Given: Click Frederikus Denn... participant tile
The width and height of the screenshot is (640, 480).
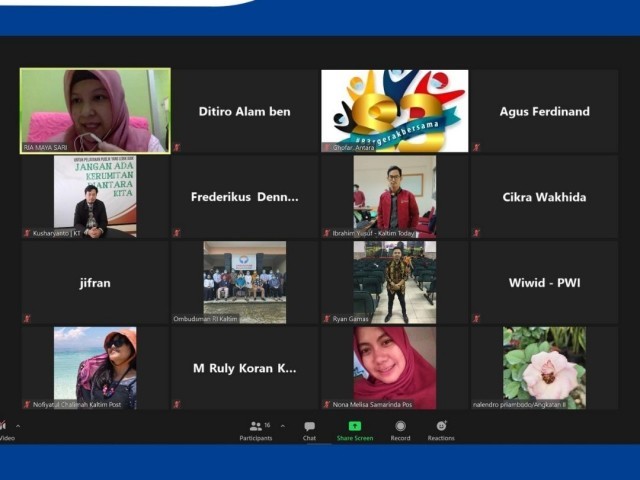Looking at the screenshot, I should click(x=244, y=197).
